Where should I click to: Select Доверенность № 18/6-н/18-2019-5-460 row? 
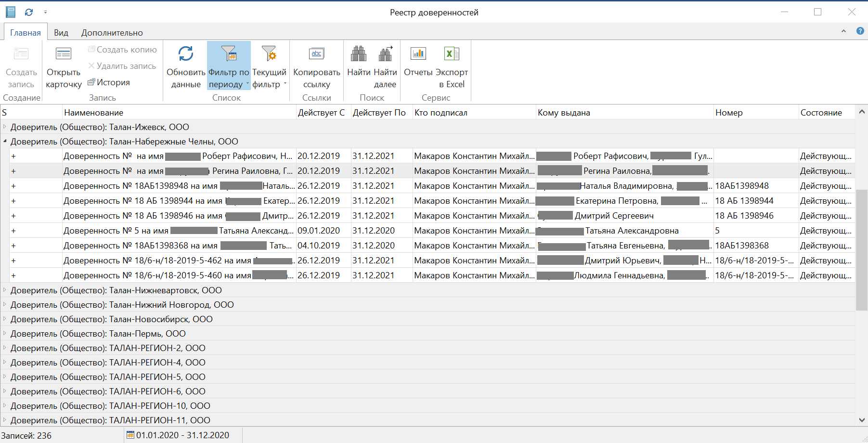[432, 275]
